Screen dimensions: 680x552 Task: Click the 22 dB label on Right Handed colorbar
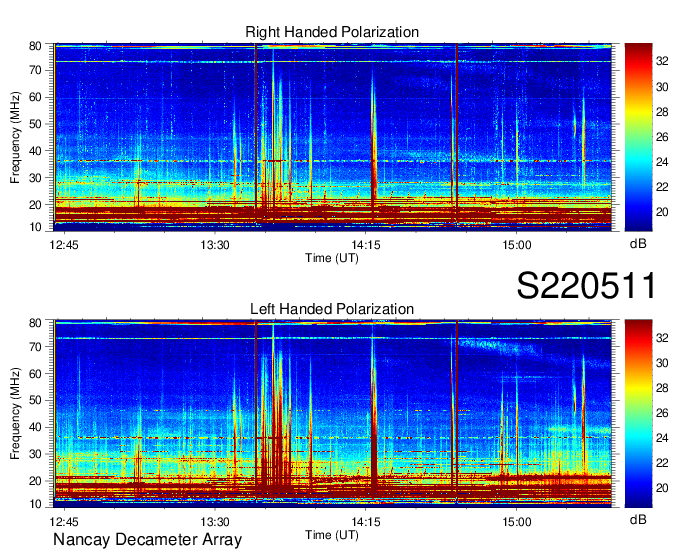(x=662, y=187)
